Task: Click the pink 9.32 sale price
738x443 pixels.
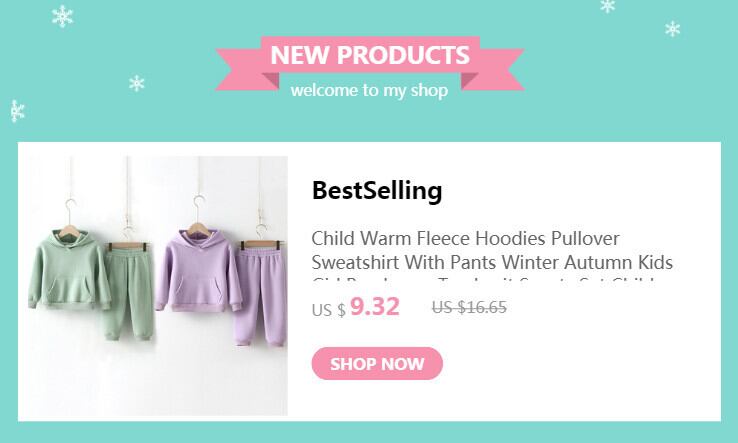Action: pyautogui.click(x=375, y=307)
